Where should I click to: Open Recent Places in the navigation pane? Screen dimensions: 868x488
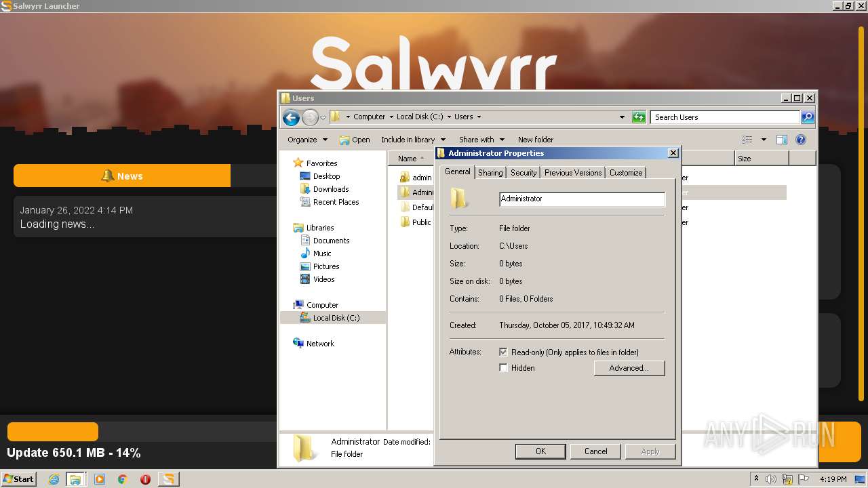(336, 202)
